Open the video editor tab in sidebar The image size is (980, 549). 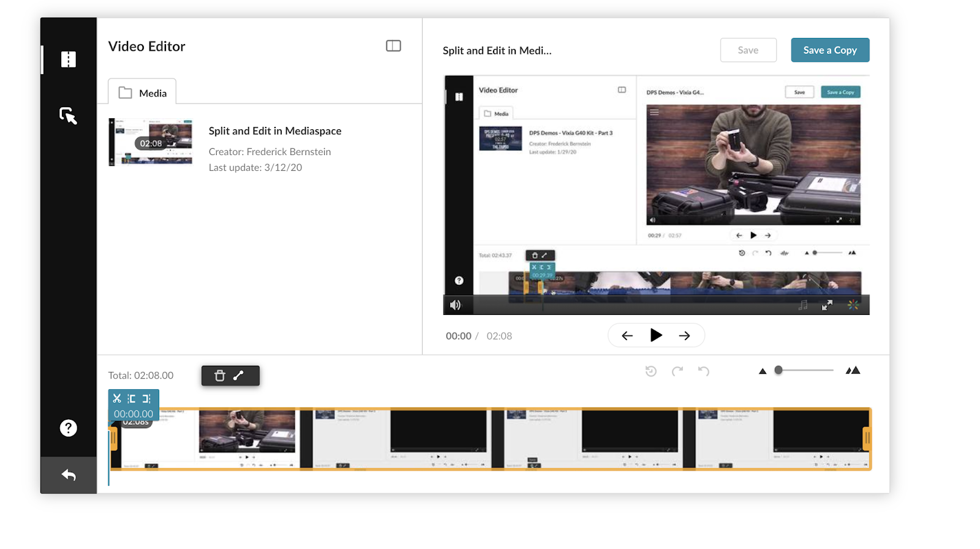pyautogui.click(x=69, y=59)
